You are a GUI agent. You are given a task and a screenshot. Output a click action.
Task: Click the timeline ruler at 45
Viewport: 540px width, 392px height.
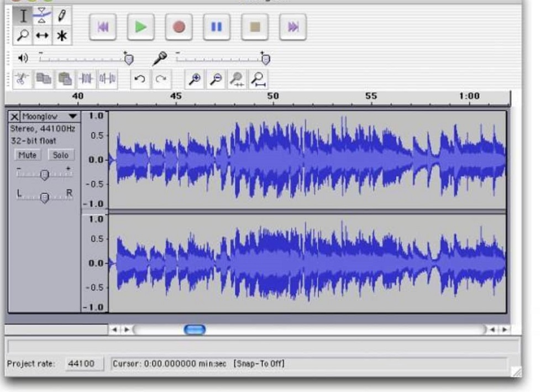(176, 96)
